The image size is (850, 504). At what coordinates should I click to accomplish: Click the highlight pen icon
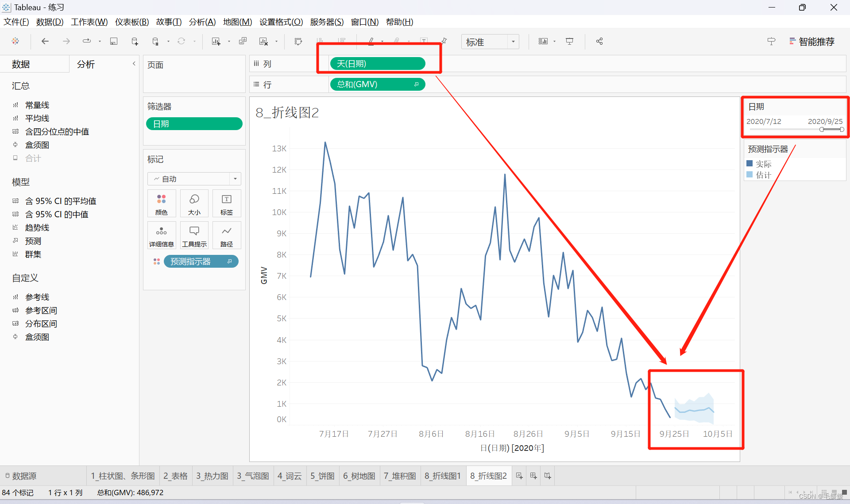[371, 41]
